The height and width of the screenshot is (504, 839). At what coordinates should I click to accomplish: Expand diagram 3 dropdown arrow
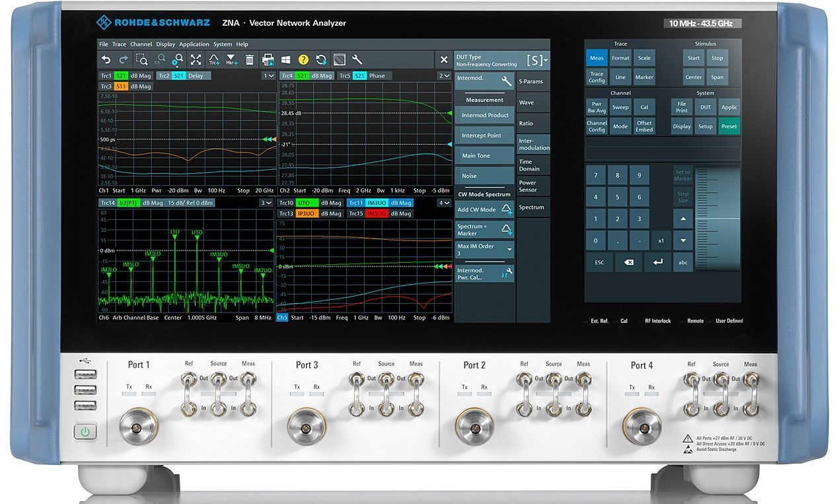point(266,203)
